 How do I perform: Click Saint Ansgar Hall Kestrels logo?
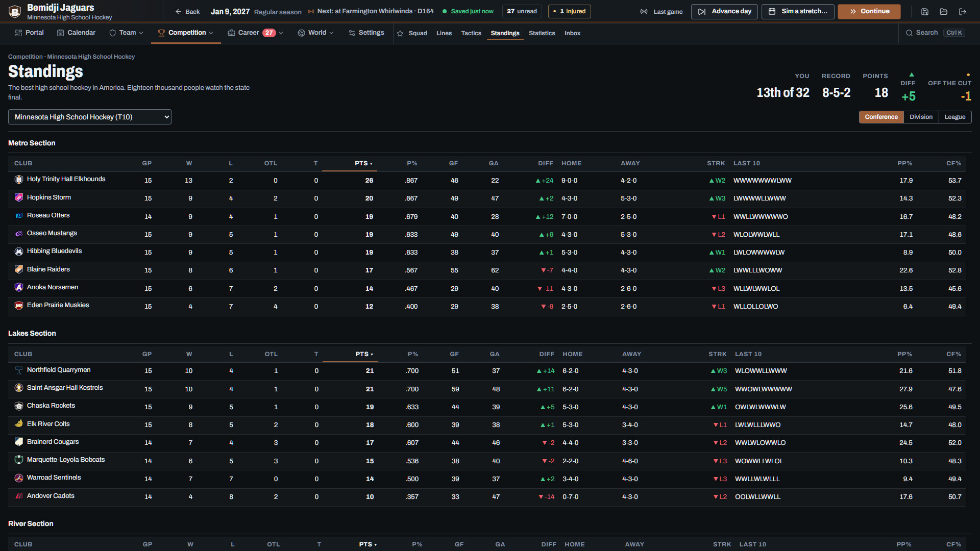click(19, 388)
